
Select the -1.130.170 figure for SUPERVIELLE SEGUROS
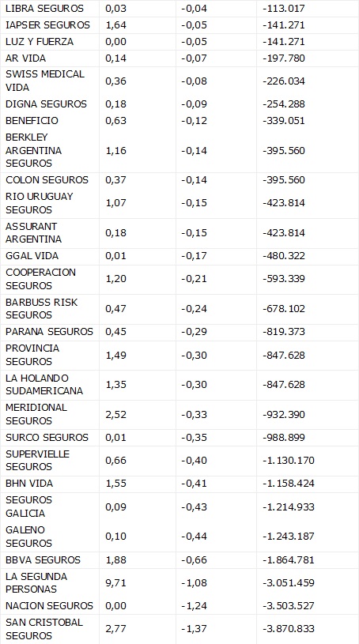pos(289,461)
